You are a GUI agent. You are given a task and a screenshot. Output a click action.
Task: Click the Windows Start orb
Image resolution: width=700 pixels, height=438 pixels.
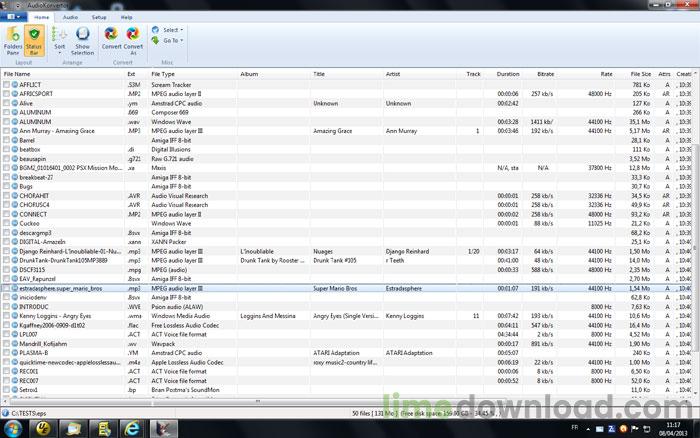(x=12, y=427)
